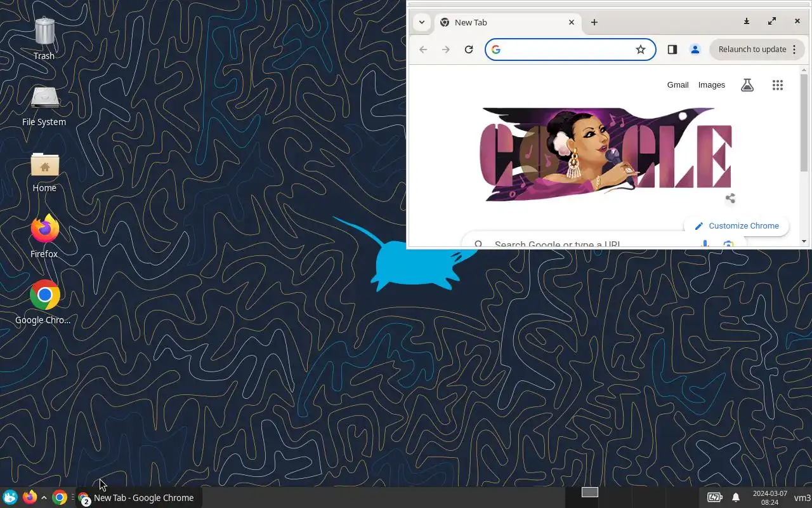Open a new tab with plus button

pyautogui.click(x=594, y=22)
